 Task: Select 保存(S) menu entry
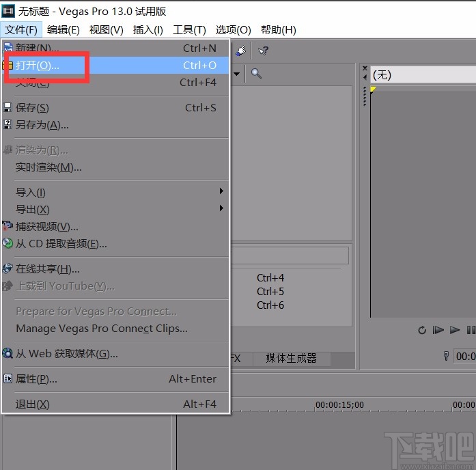[x=115, y=107]
